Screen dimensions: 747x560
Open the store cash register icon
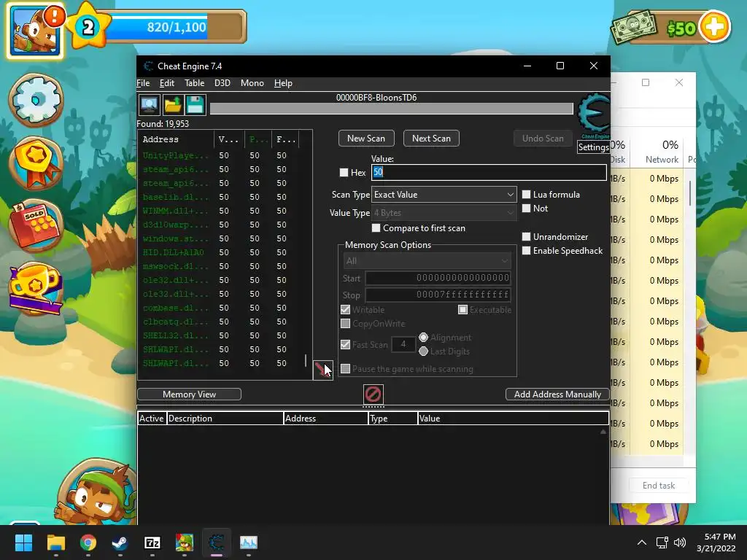36,225
